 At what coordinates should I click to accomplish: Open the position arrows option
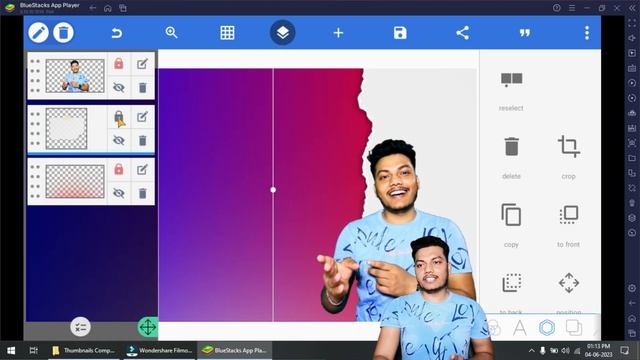coord(569,292)
